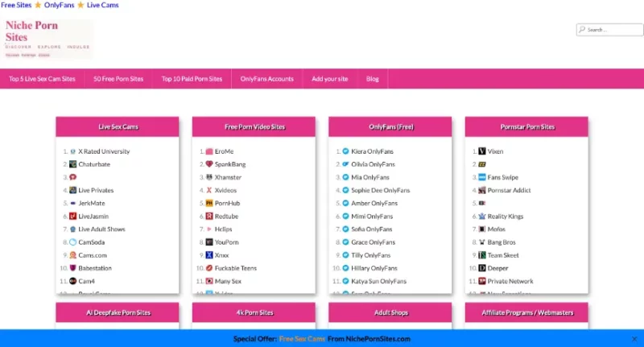Open the Hillary OnlyFans link
Screen dimensions: 644x347
pos(374,268)
